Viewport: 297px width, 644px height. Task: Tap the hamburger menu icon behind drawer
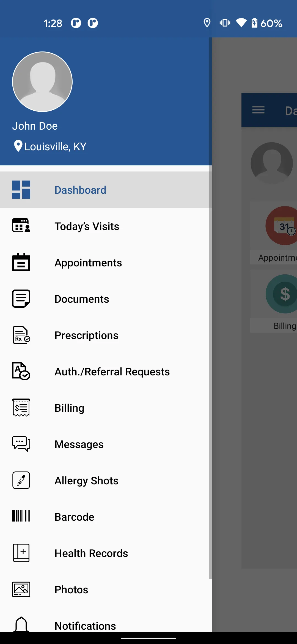(258, 110)
